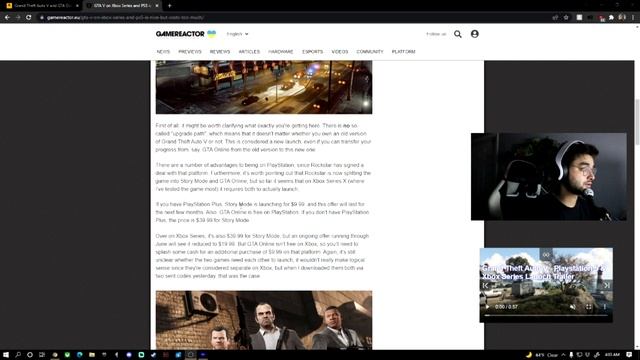Screen dimensions: 640x360
Task: Open Windows taskbar search
Action: coord(18,355)
